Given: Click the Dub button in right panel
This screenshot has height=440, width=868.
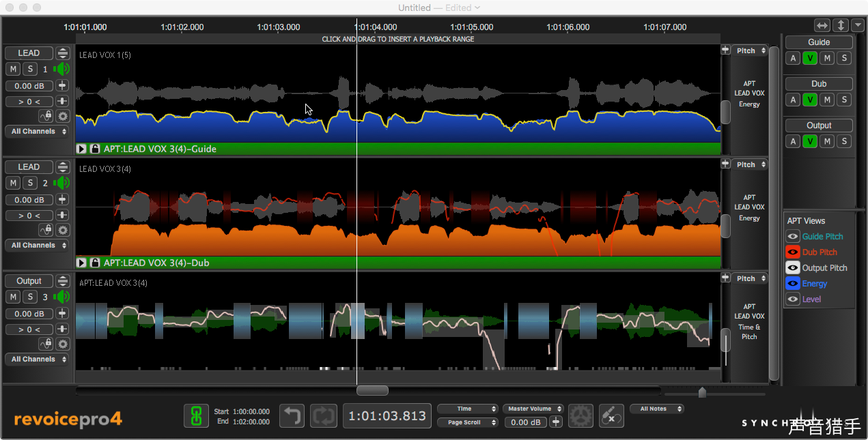Looking at the screenshot, I should click(819, 84).
